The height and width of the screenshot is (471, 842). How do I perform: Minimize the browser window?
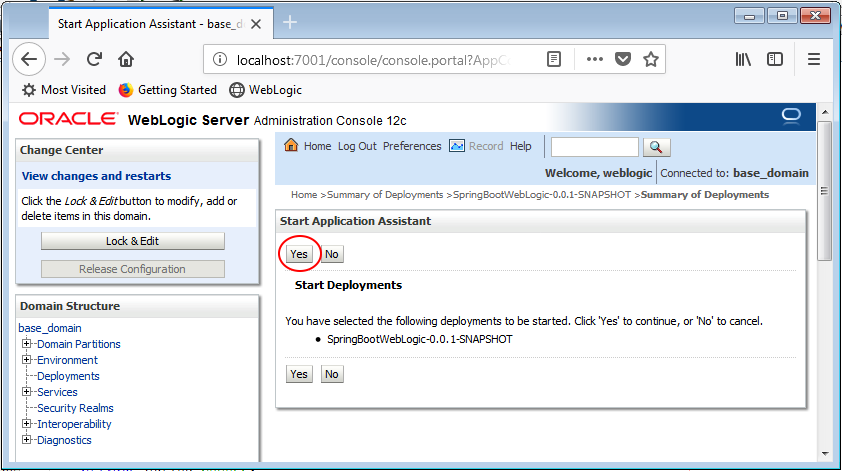pyautogui.click(x=750, y=16)
